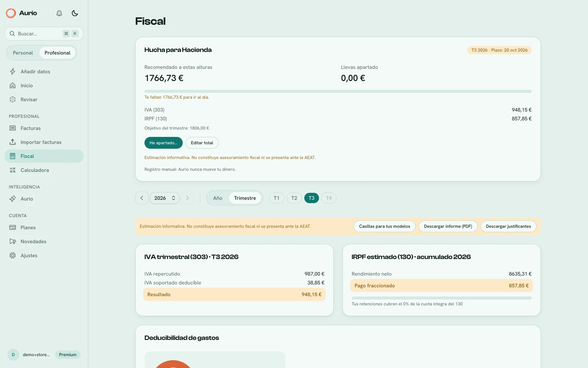Open the Revisar section
Image resolution: width=588 pixels, height=368 pixels.
point(44,99)
